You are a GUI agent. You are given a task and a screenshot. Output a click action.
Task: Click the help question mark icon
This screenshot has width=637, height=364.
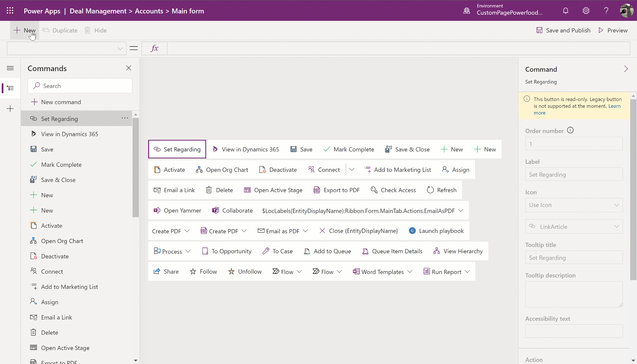[x=606, y=11]
